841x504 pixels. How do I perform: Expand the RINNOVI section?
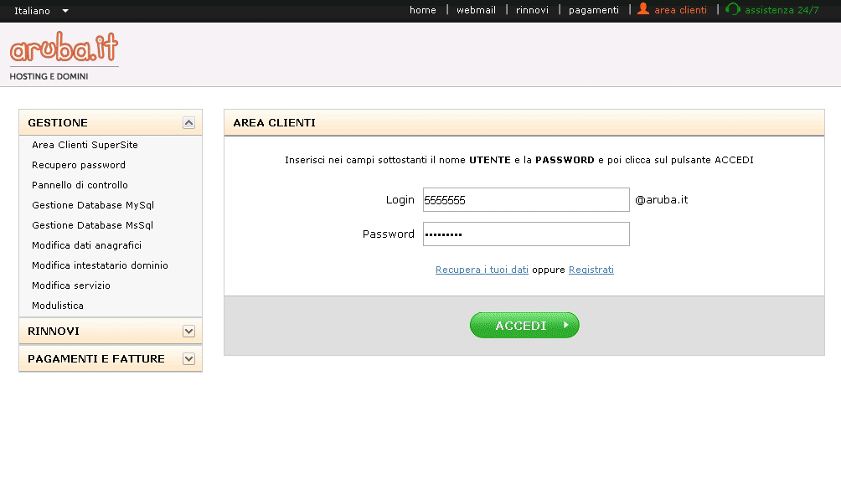pyautogui.click(x=188, y=332)
